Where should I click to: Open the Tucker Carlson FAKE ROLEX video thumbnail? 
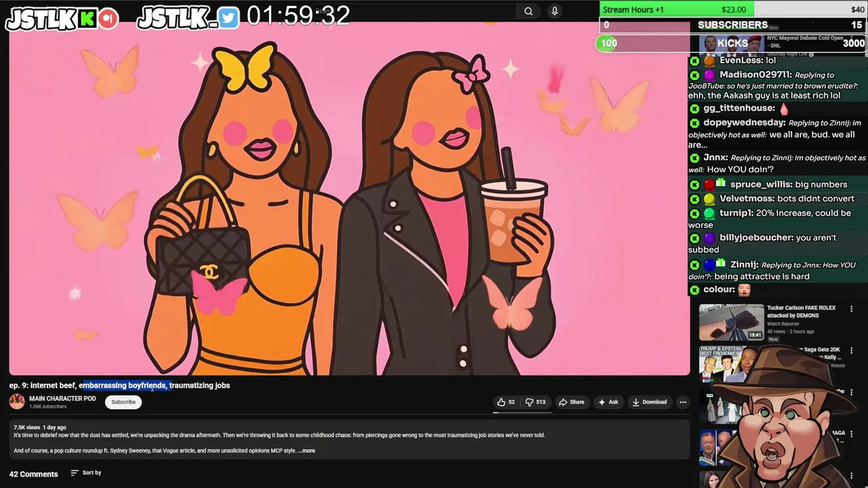click(731, 323)
